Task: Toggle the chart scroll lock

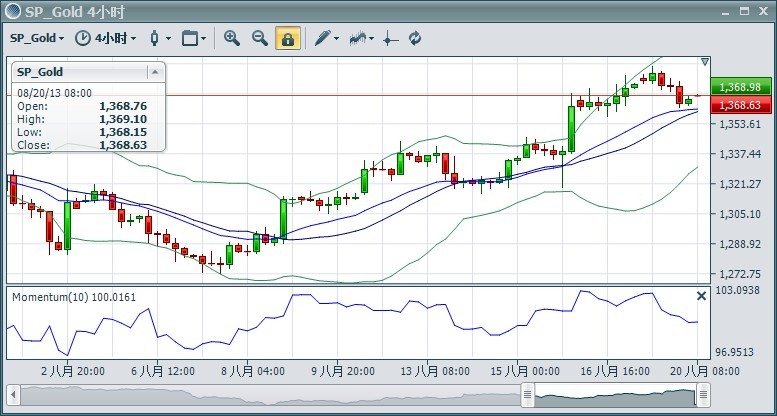Action: click(288, 38)
